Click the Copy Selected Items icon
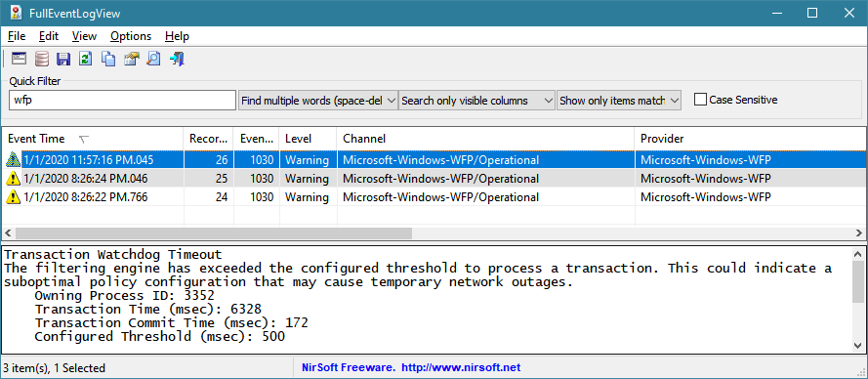Image resolution: width=868 pixels, height=379 pixels. pyautogui.click(x=108, y=59)
